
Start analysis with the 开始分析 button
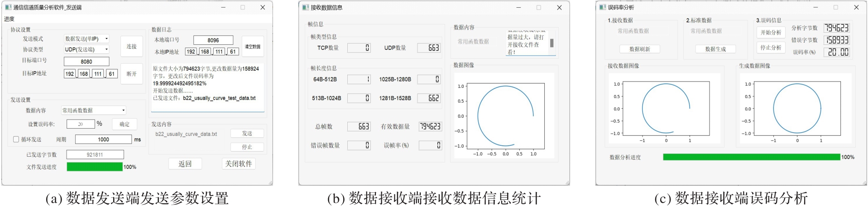770,33
